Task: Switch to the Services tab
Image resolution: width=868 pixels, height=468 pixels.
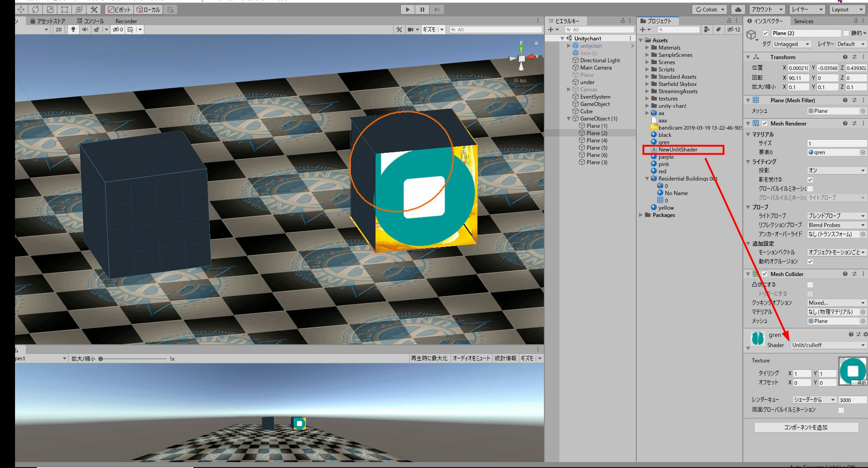Action: (x=803, y=21)
